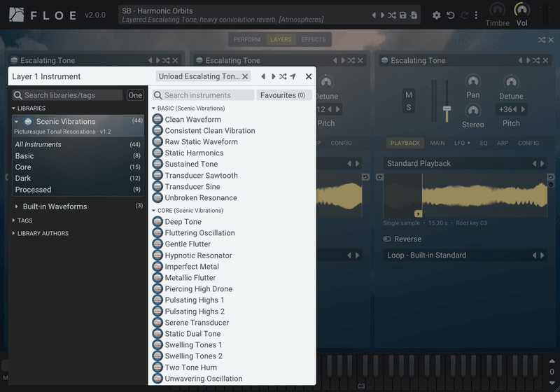Open the PERFORM tab

[247, 40]
